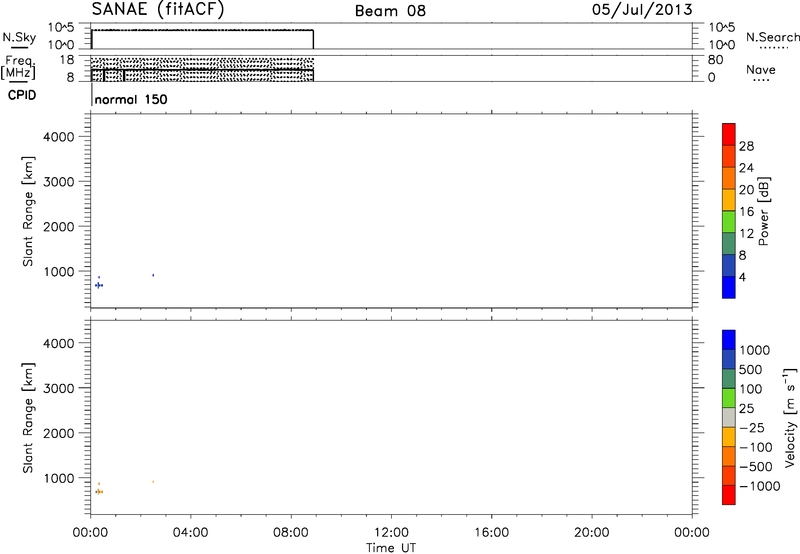This screenshot has width=800, height=554.
Task: Click the gray -25 to 25 Velocity swatch
Action: tap(729, 418)
